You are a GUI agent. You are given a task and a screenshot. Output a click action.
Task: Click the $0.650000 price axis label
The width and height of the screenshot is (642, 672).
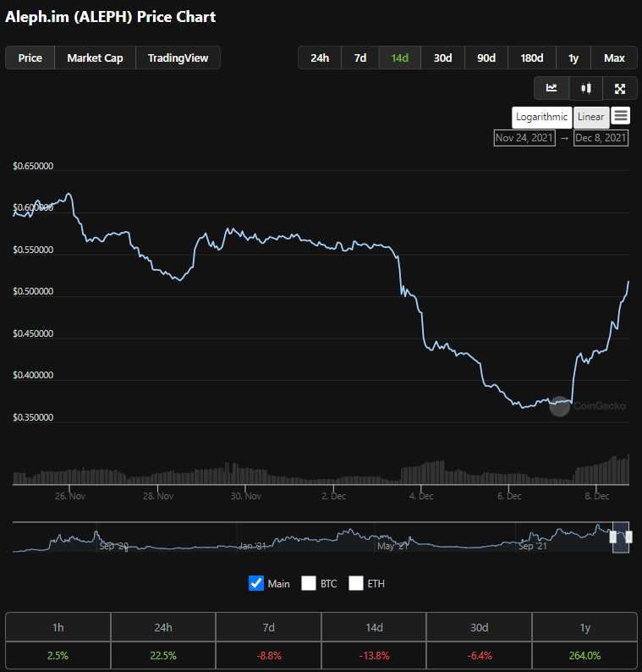pos(33,166)
